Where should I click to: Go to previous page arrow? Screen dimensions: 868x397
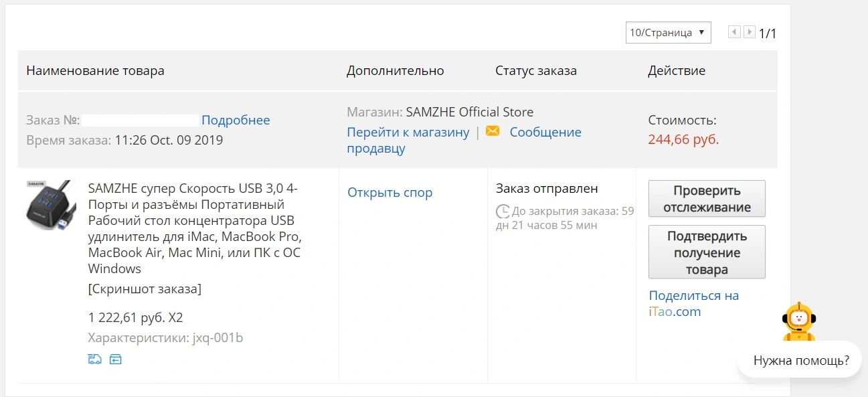[734, 32]
